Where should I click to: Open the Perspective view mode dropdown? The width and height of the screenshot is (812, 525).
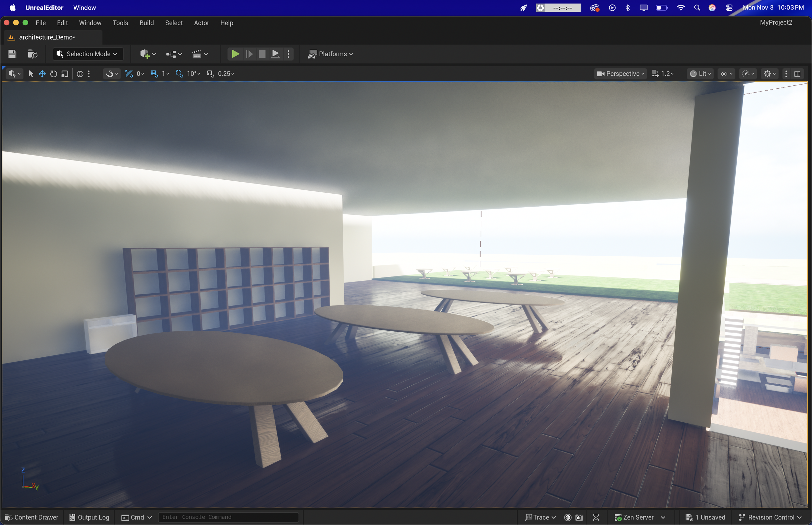coord(620,74)
